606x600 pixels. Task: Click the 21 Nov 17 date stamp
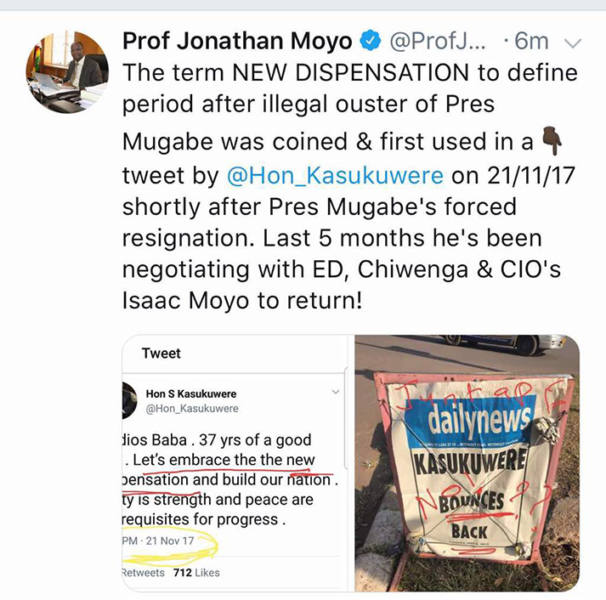pyautogui.click(x=170, y=540)
